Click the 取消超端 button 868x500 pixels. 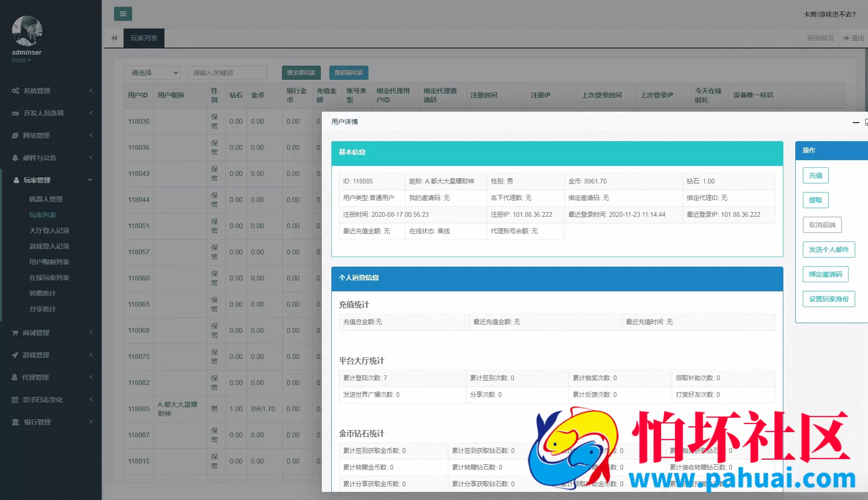(822, 225)
